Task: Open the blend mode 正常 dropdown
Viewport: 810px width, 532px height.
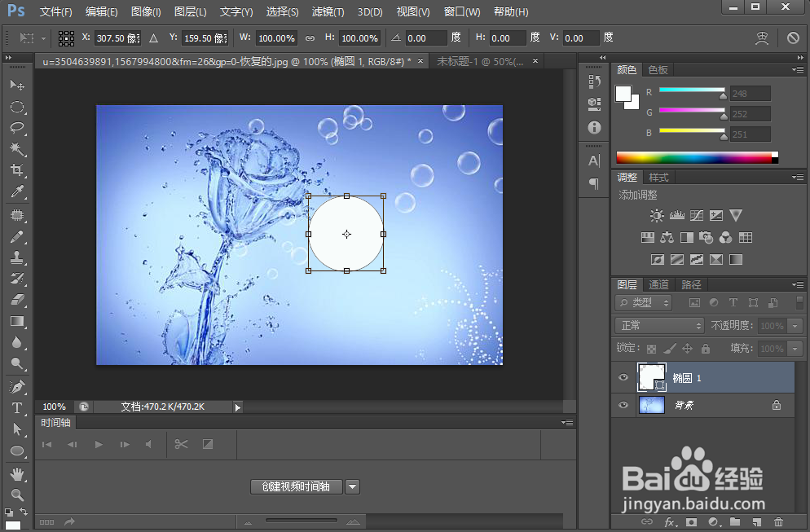Action: (660, 325)
